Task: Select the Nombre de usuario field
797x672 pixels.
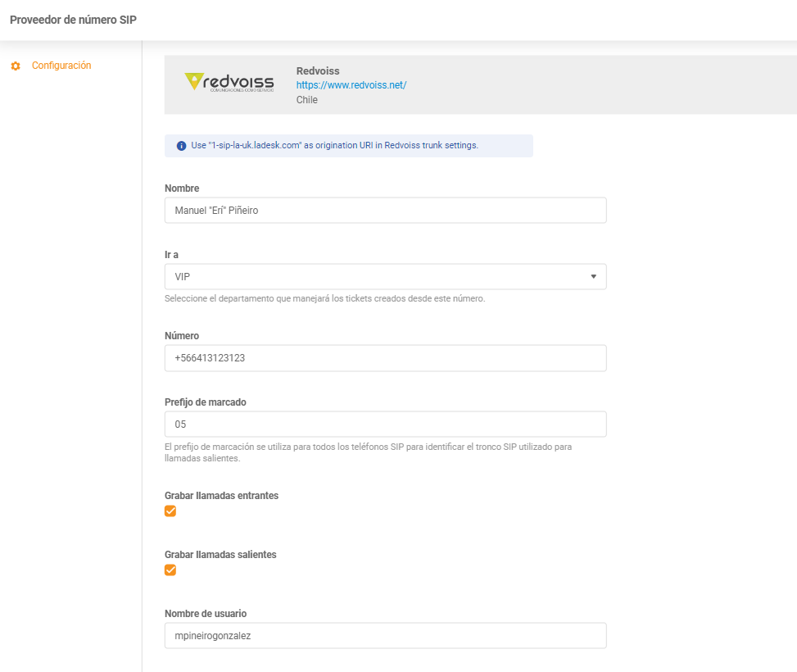Action: [x=385, y=635]
